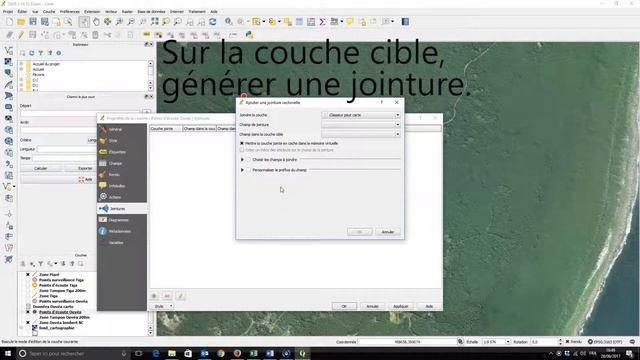Click the delete selected trash icon
This screenshot has width=640, height=360.
[95, 35]
